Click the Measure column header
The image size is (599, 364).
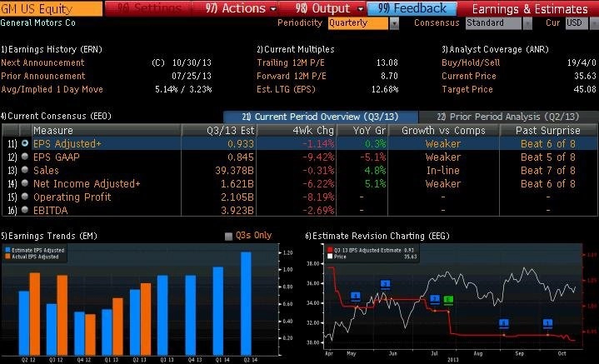coord(106,130)
